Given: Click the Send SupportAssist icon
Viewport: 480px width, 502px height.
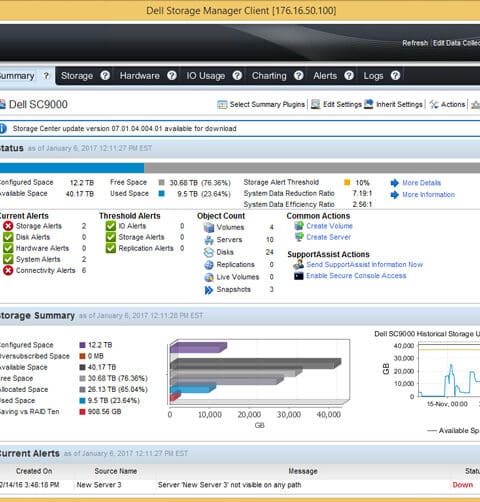Looking at the screenshot, I should click(x=299, y=265).
